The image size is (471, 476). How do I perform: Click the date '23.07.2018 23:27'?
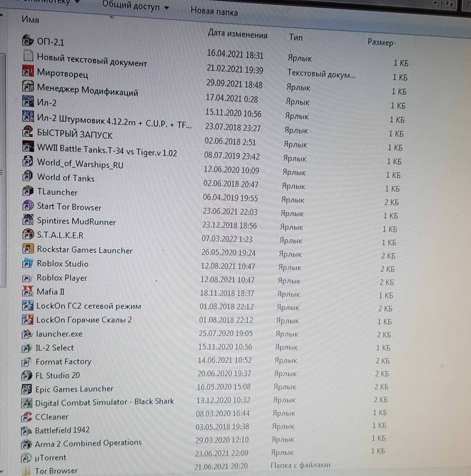pos(233,127)
